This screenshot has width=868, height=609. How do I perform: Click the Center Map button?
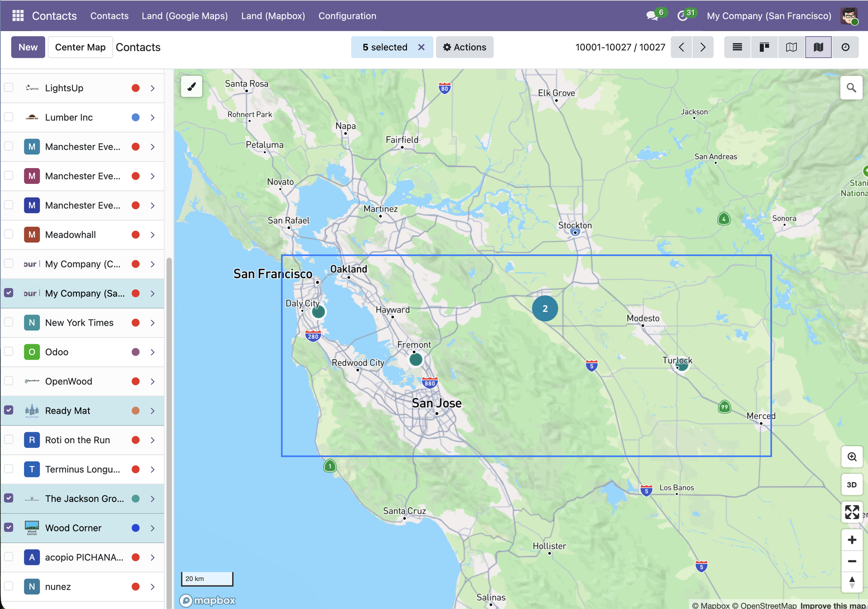pyautogui.click(x=80, y=47)
